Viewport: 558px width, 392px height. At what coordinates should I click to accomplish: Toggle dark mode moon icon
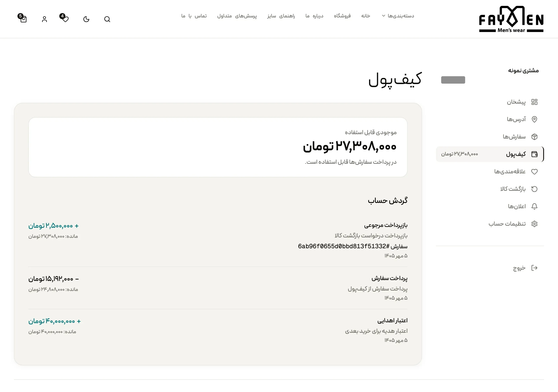(x=86, y=19)
